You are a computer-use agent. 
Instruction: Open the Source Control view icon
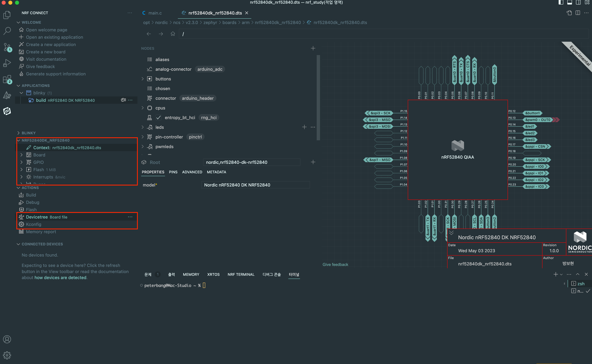click(x=7, y=47)
